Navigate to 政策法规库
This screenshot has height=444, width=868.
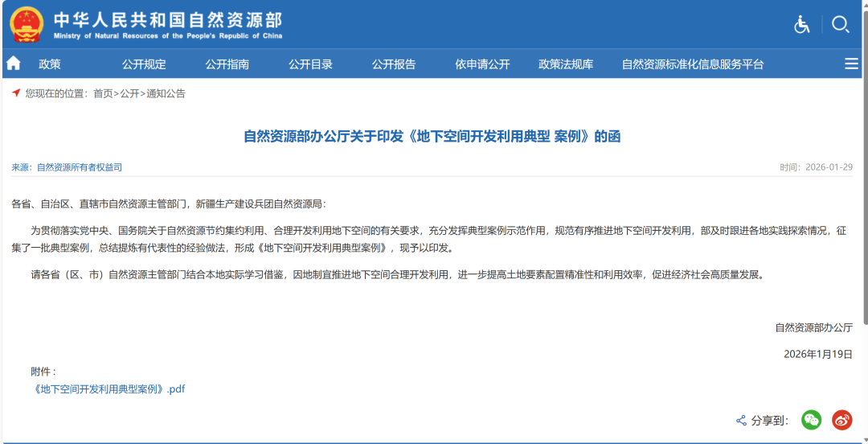click(x=566, y=64)
